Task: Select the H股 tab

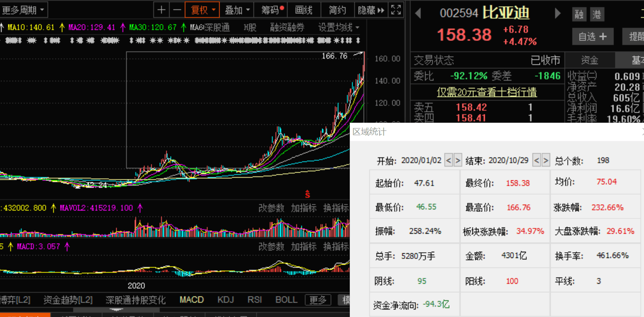Action: 250,27
